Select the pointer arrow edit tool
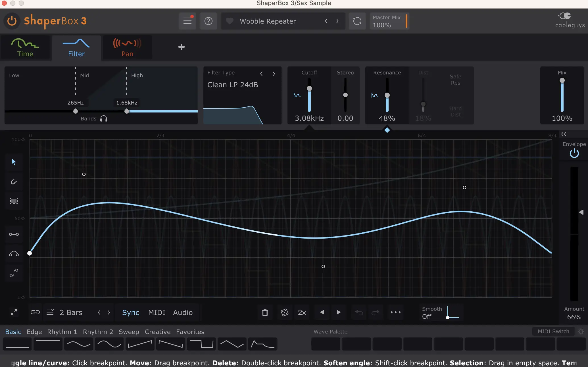This screenshot has width=588, height=367. coord(14,162)
